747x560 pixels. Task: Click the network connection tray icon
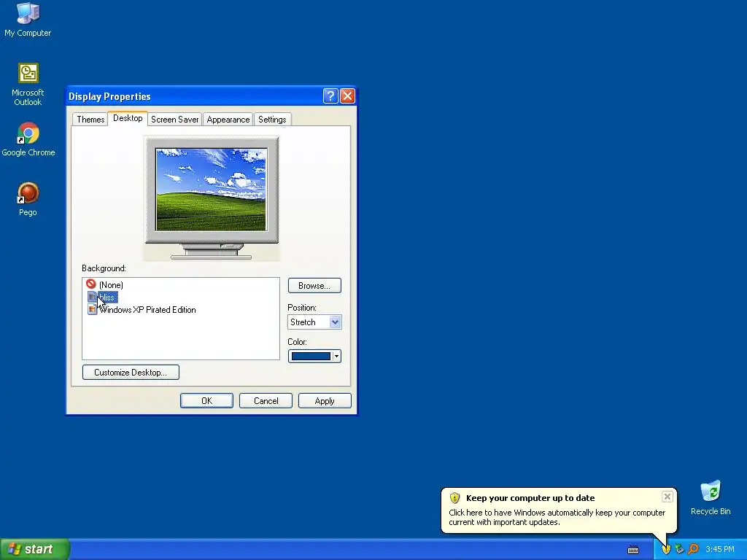tap(679, 549)
